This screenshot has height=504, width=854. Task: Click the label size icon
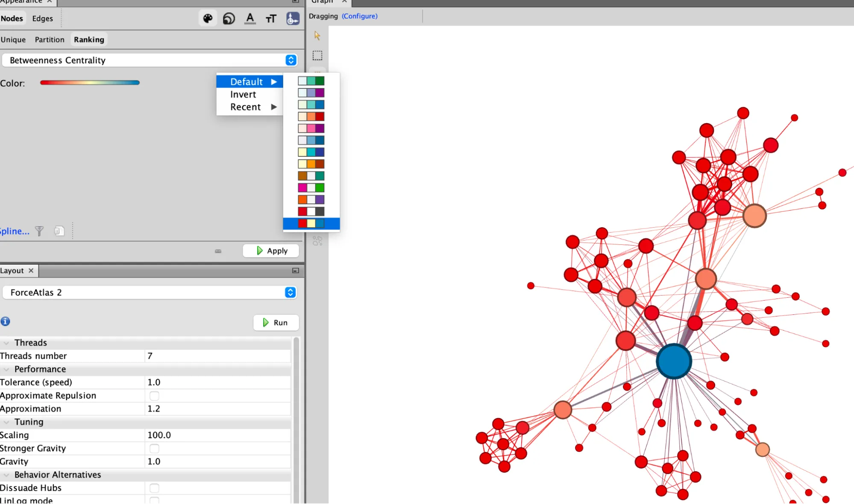pyautogui.click(x=271, y=18)
